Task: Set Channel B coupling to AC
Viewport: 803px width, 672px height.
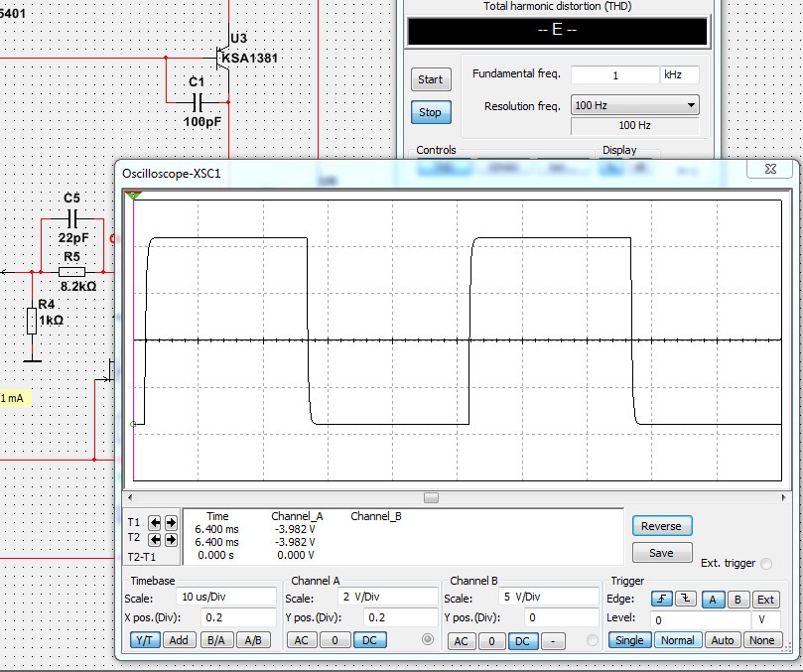Action: tap(462, 641)
